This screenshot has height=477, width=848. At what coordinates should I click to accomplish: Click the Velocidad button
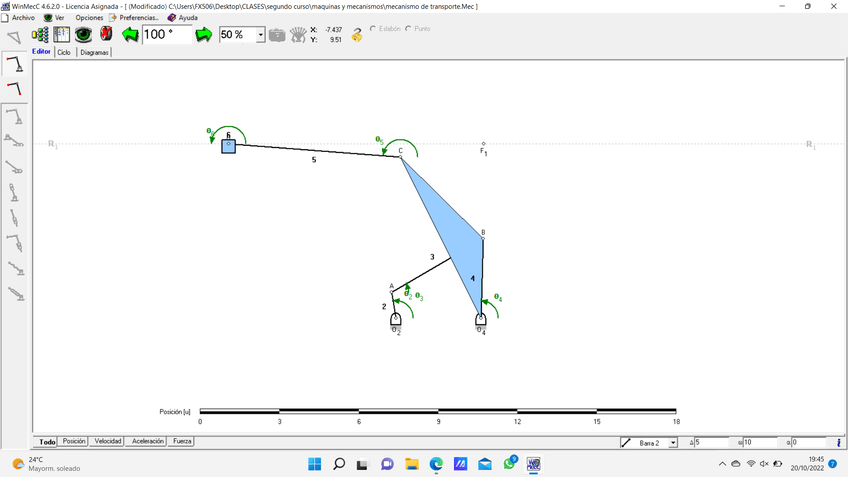coord(107,441)
